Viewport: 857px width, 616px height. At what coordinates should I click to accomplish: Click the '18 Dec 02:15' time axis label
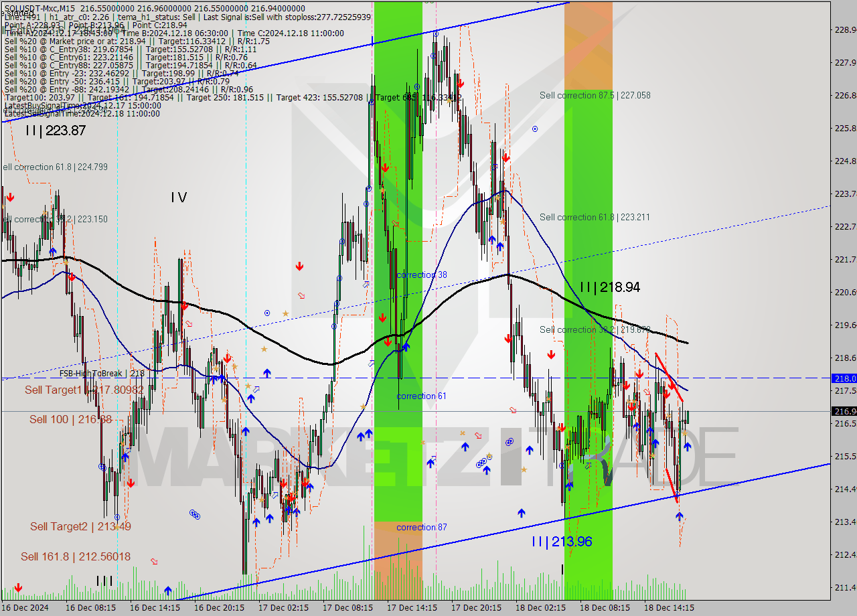(x=540, y=608)
